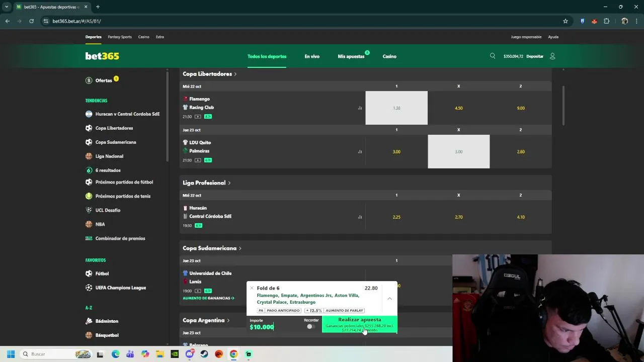644x362 pixels.
Task: Reload the page with browser refresh icon
Action: [31, 21]
